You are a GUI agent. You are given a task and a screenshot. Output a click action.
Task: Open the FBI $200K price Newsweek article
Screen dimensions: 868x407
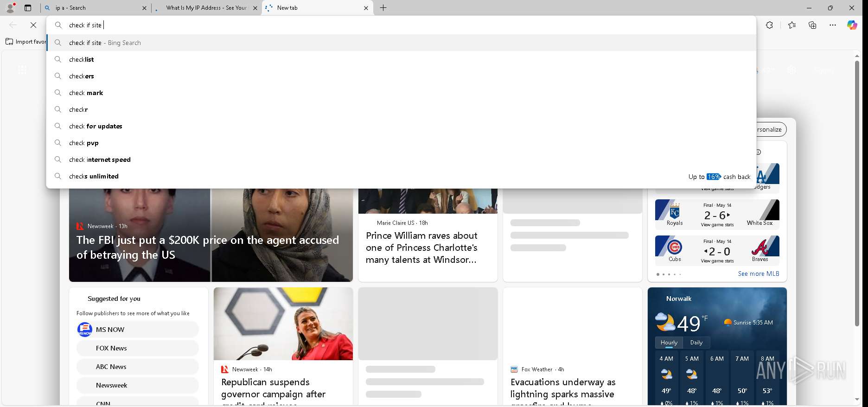point(207,248)
